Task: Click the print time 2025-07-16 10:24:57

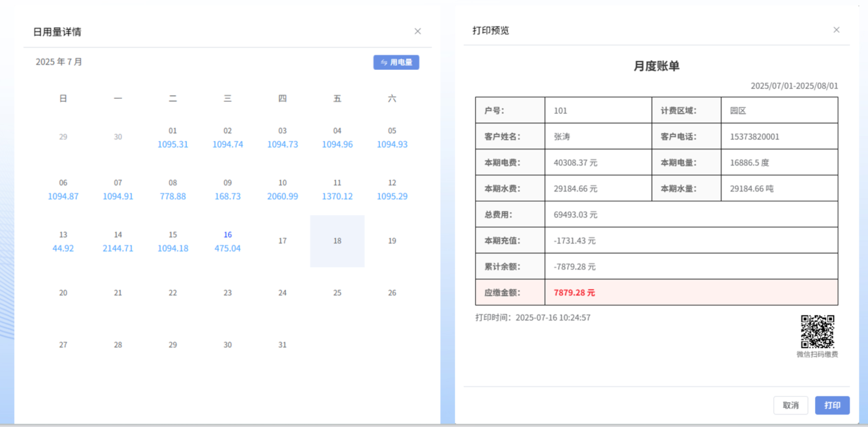Action: point(553,318)
